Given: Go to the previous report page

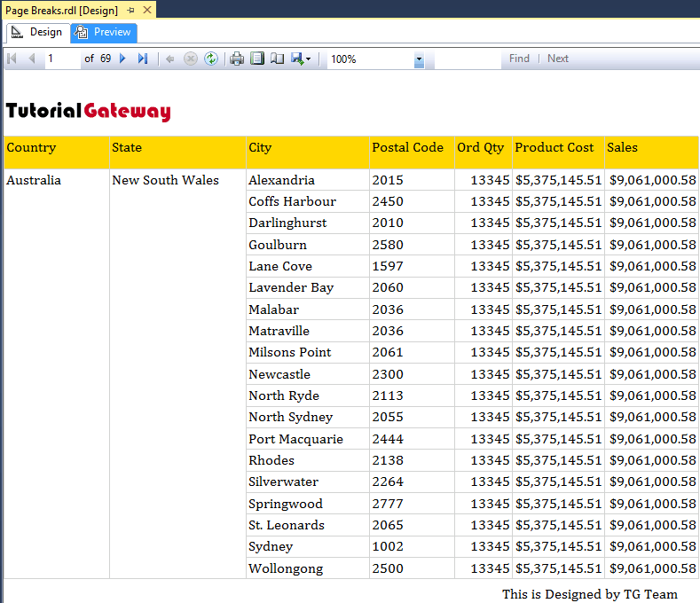Looking at the screenshot, I should [32, 59].
